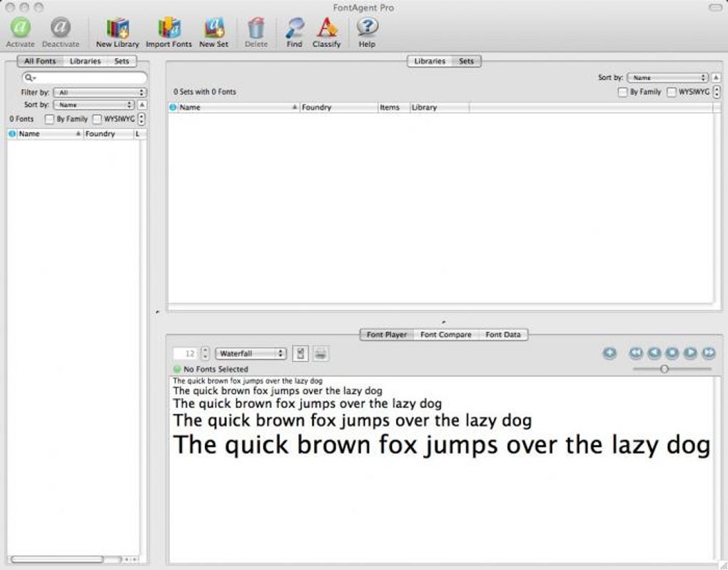Click into the font search field
The height and width of the screenshot is (570, 728).
(84, 78)
